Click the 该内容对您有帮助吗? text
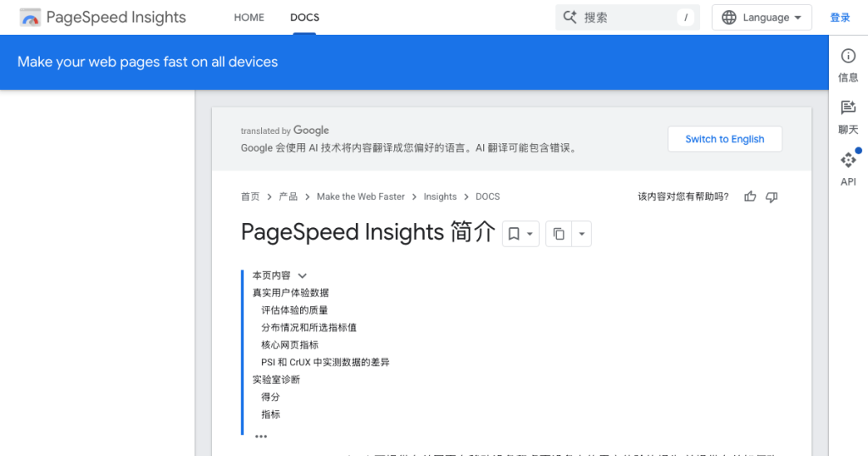868x456 pixels. (683, 197)
